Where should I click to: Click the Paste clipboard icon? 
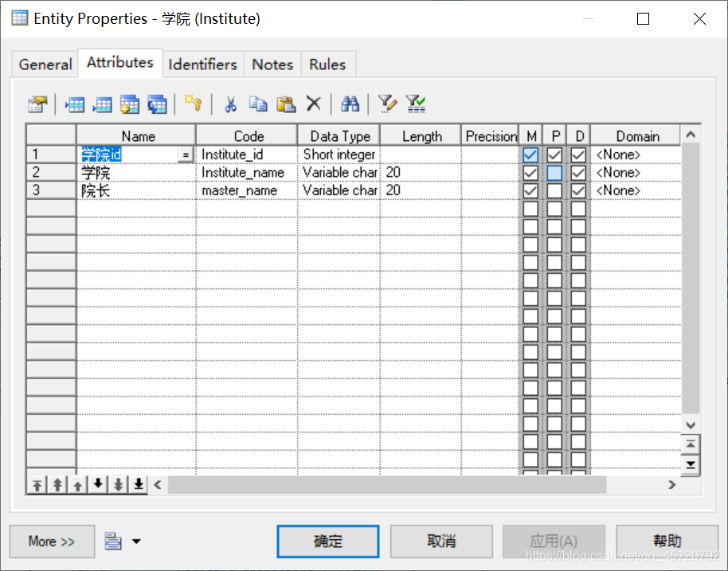point(286,104)
